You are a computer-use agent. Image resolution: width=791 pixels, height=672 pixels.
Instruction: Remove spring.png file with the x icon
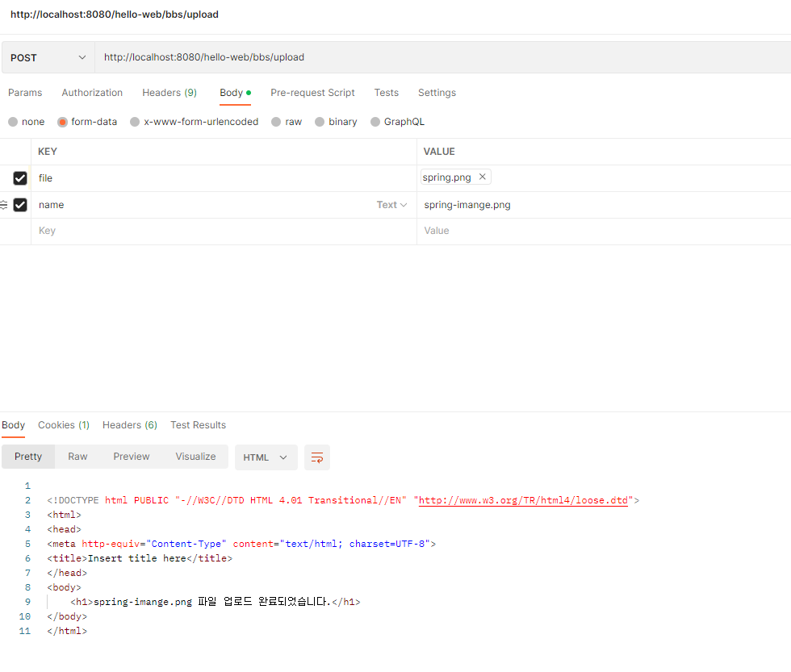483,177
